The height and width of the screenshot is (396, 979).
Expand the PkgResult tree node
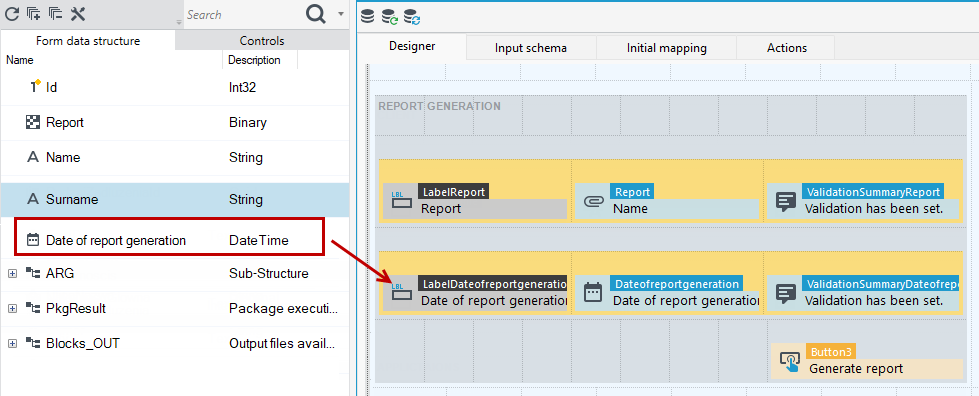tap(12, 309)
